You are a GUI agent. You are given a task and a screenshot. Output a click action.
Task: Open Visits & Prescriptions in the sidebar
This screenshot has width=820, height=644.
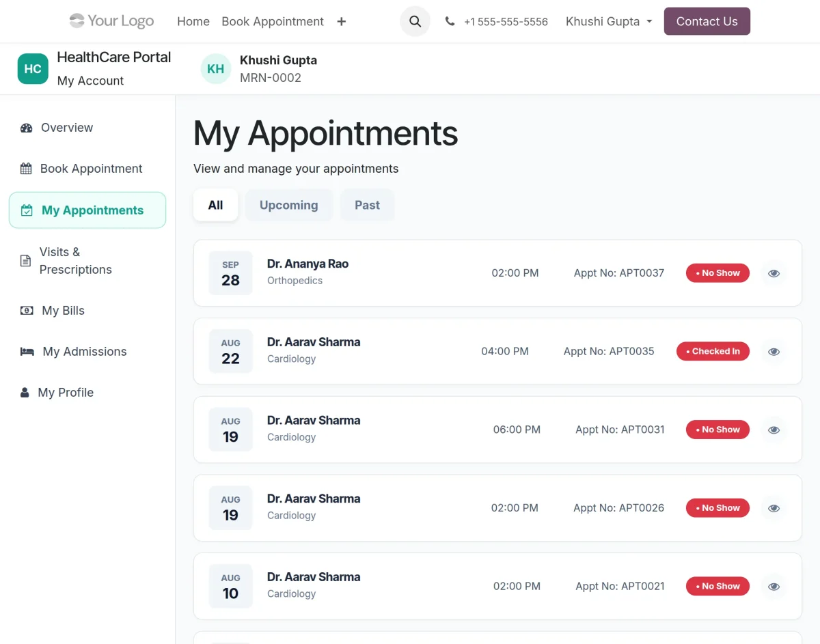click(87, 261)
